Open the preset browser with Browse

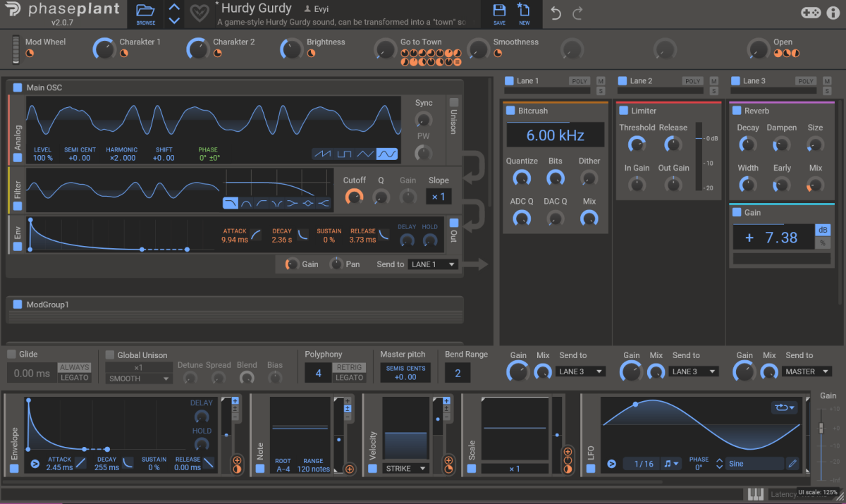pos(146,13)
